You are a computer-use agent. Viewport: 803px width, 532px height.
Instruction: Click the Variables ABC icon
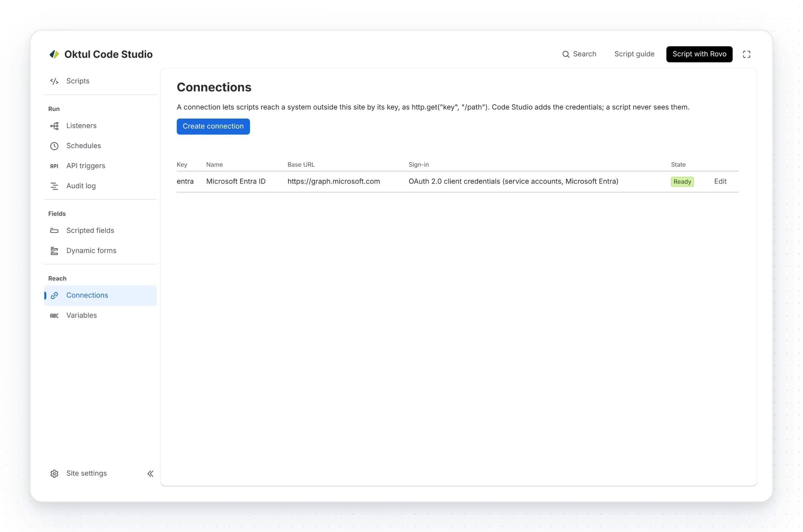54,316
